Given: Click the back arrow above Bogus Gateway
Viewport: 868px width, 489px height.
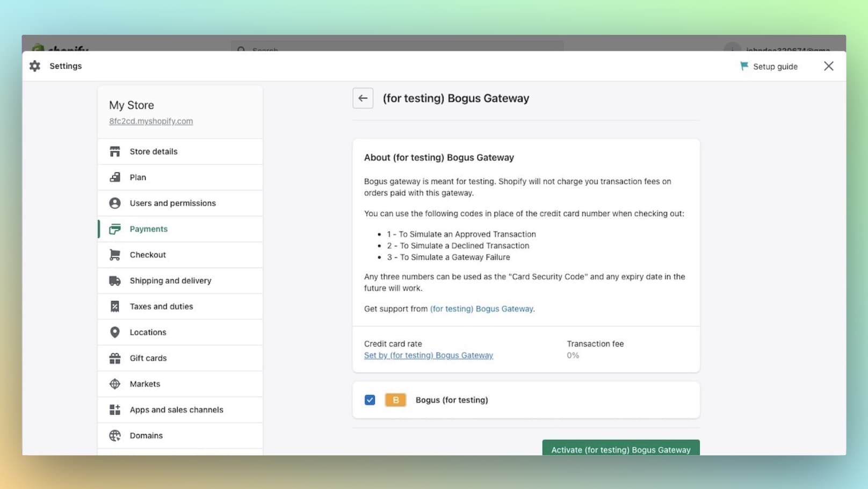Looking at the screenshot, I should tap(363, 98).
